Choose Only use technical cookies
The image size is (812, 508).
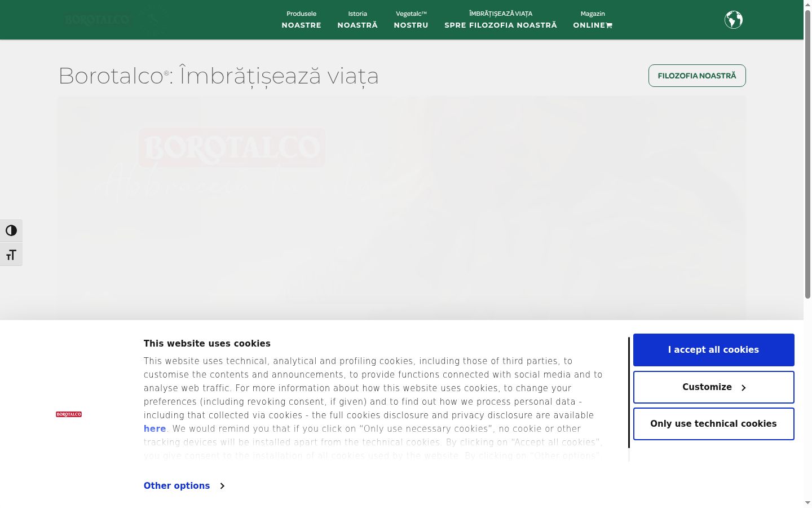pos(713,424)
